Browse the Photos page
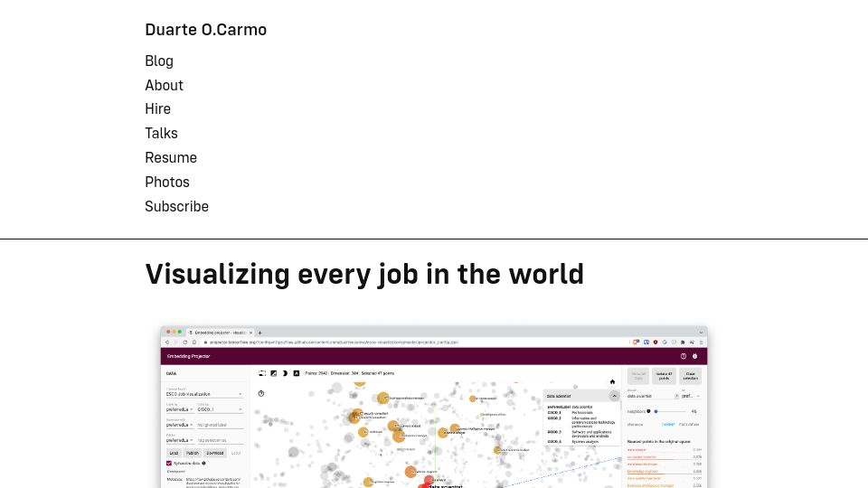Viewport: 868px width, 488px height. click(x=167, y=182)
